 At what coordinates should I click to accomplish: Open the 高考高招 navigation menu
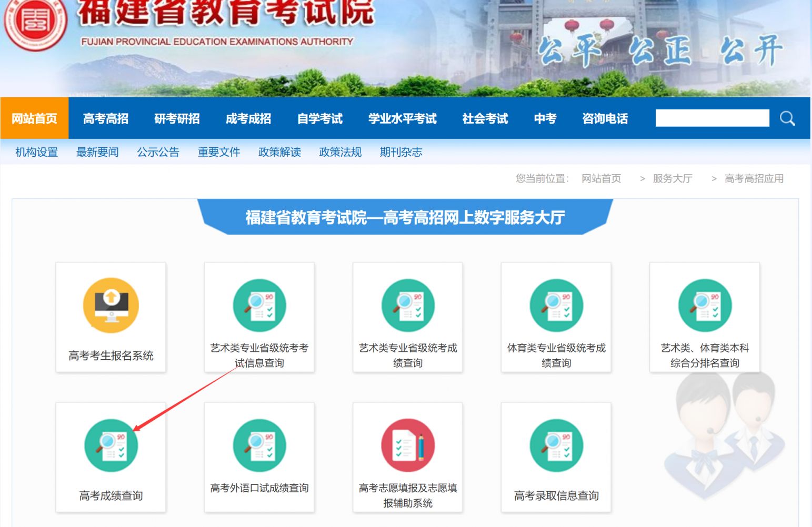point(106,118)
